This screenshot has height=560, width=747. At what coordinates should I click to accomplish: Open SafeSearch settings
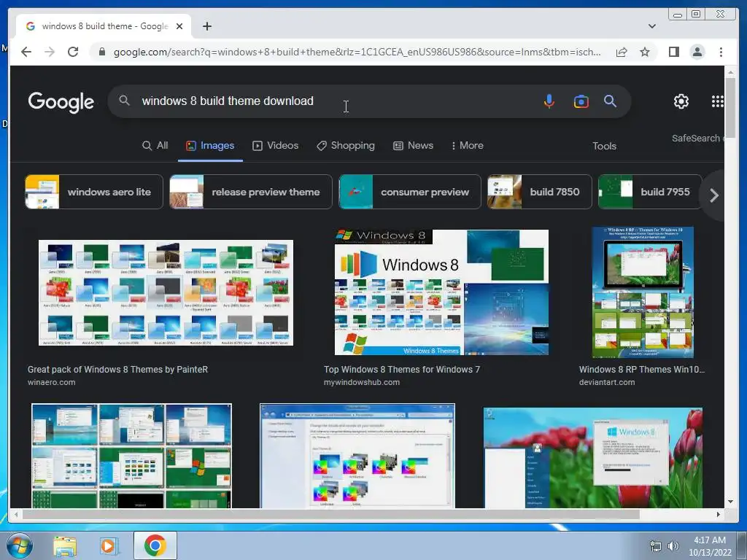click(697, 138)
